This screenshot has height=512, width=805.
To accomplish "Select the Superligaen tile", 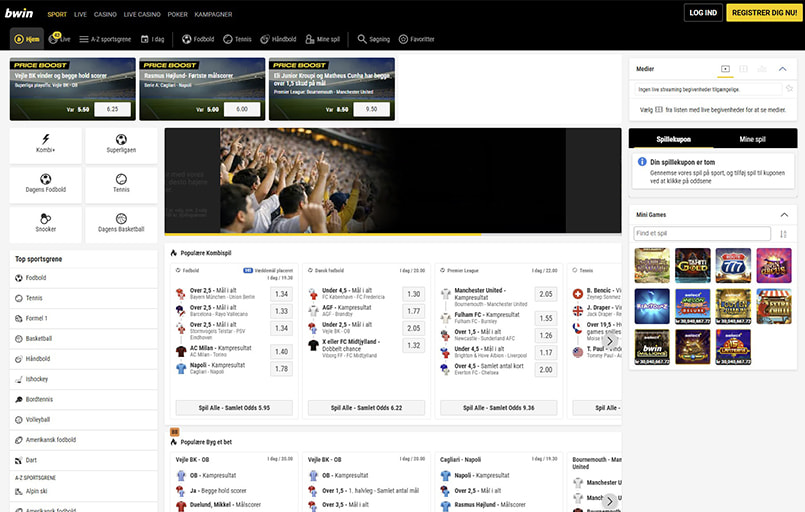I will point(121,145).
